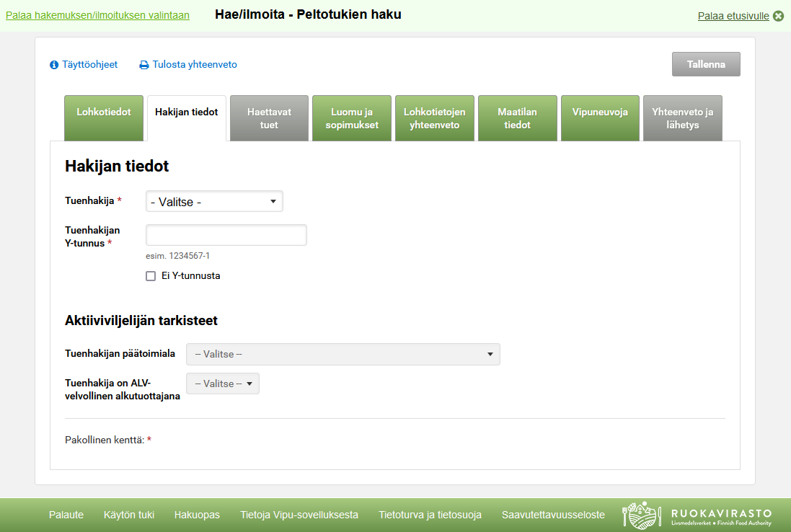Screen dimensions: 791x532
Task: Enable the Ei Y-tunnusta checkbox
Action: pos(151,276)
